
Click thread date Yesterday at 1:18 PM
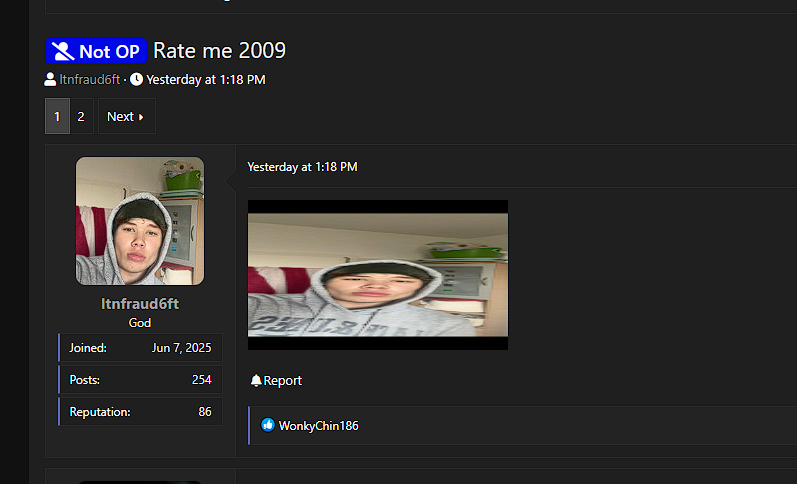click(206, 80)
